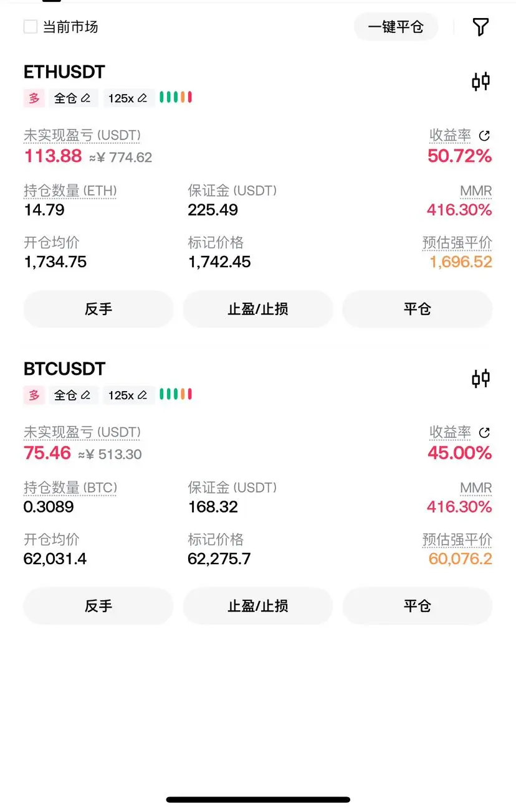Tap 平仓 for ETHUSDT position
The width and height of the screenshot is (516, 812).
(418, 309)
